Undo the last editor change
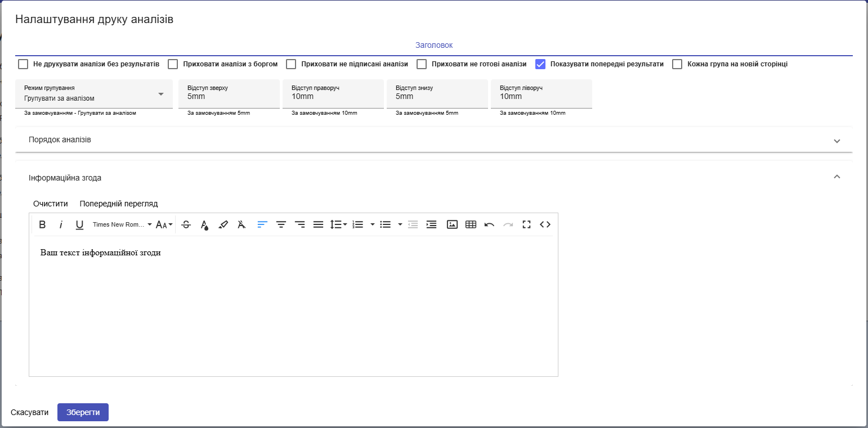868x428 pixels. point(489,224)
